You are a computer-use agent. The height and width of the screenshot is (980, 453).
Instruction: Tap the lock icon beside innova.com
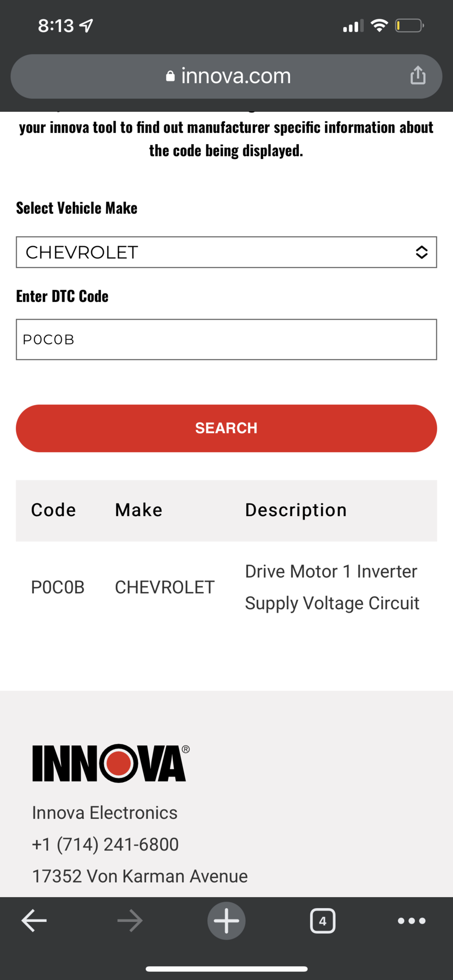(x=170, y=76)
